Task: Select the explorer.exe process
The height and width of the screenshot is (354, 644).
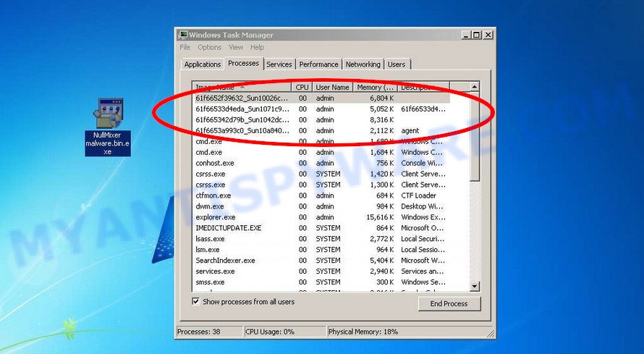Action: click(323, 217)
